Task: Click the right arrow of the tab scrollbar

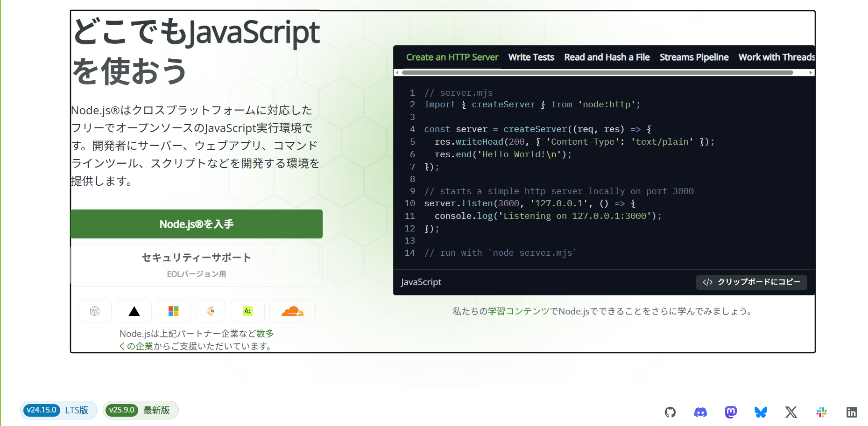Action: [811, 73]
